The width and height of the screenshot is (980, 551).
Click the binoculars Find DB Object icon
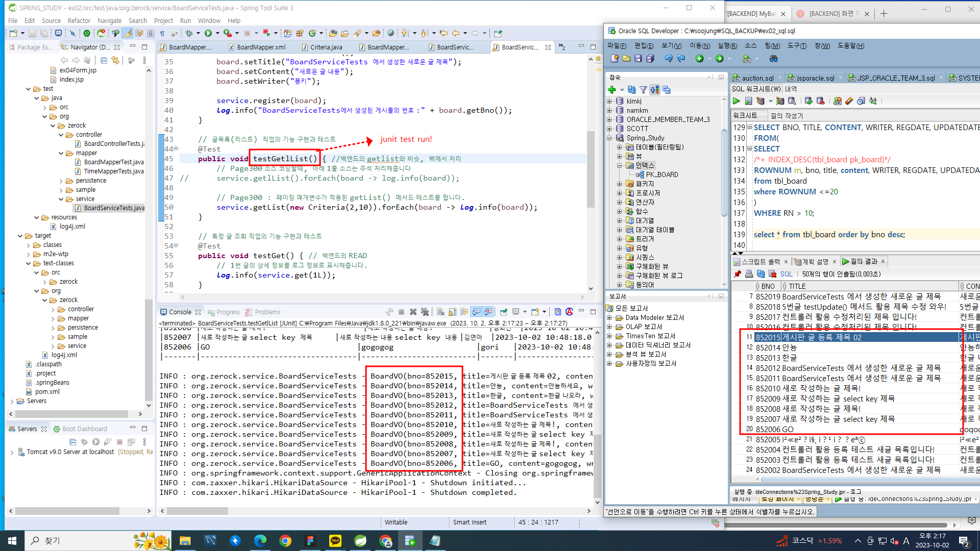coord(773,59)
